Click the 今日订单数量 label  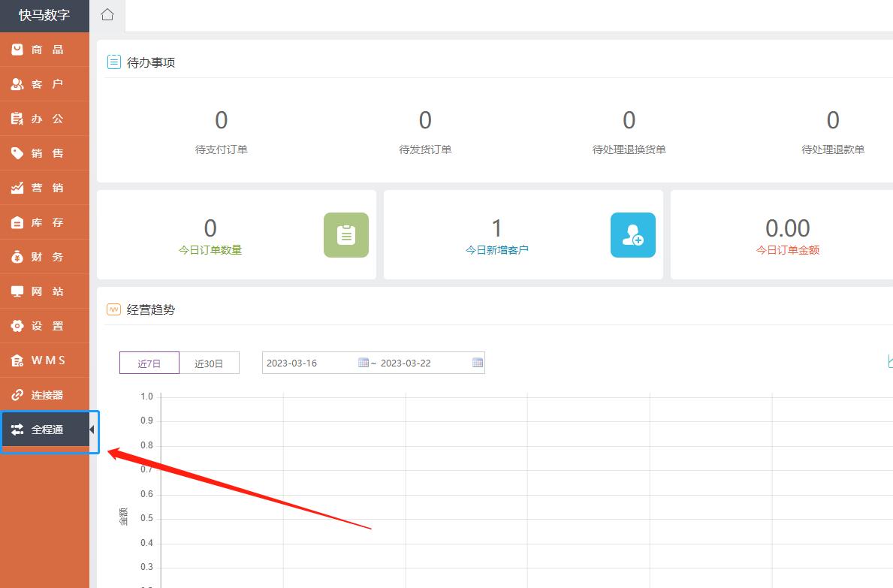point(210,250)
